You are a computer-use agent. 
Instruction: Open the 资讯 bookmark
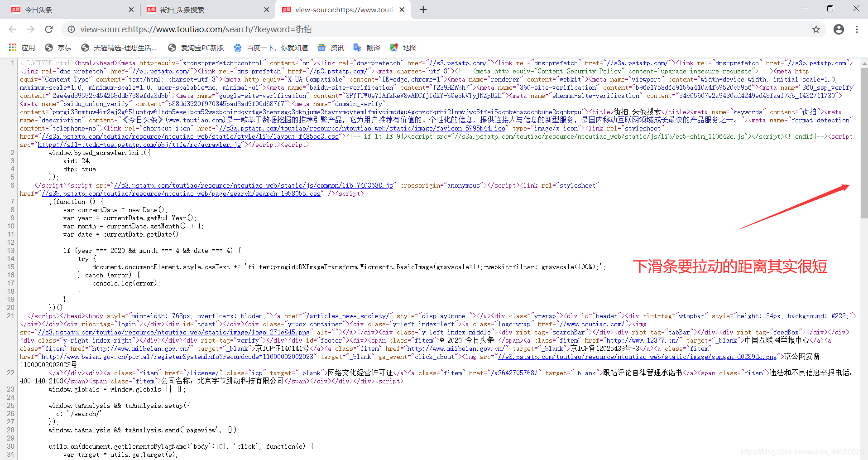(331, 48)
